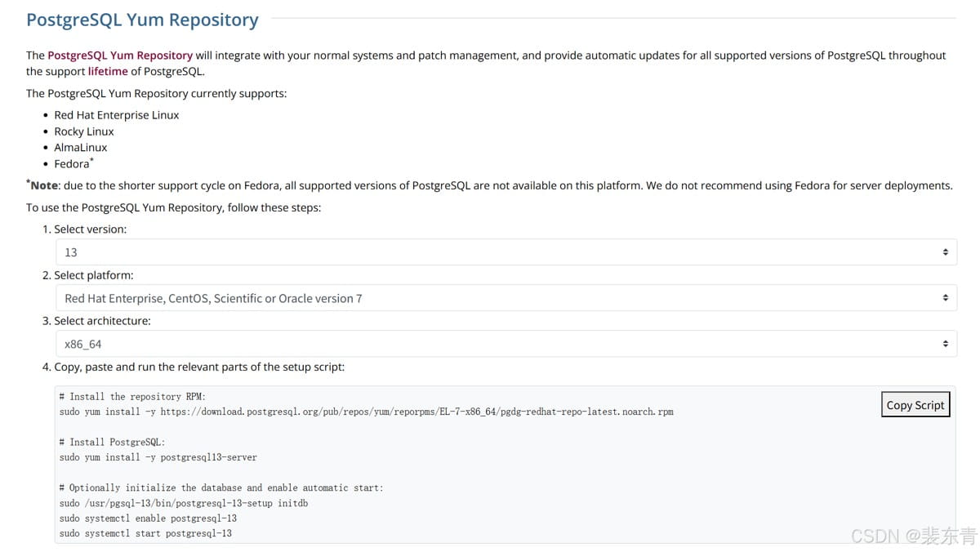Follow the bold PostgreSQL Yum Repository link
This screenshot has width=980, height=552.
120,56
